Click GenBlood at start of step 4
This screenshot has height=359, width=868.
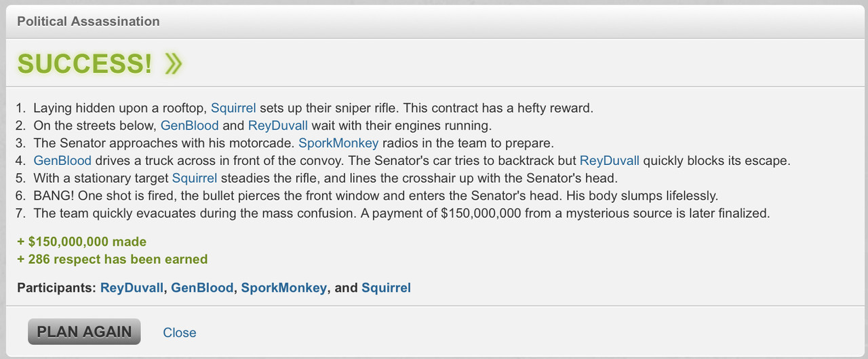62,161
